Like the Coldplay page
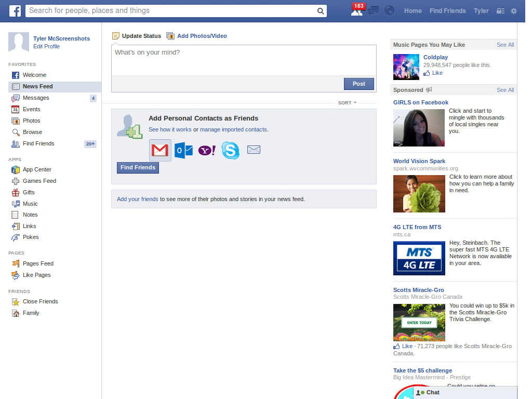The width and height of the screenshot is (532, 399). (433, 73)
